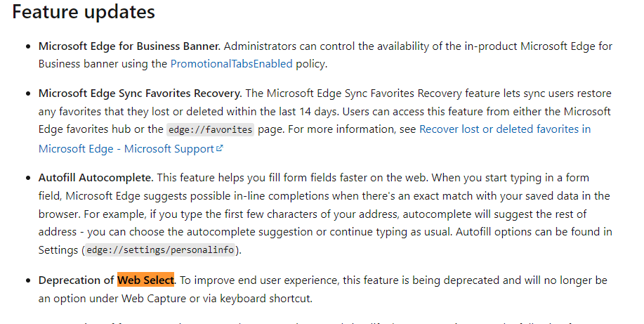The height and width of the screenshot is (324, 644).
Task: Click bullet point before Deprecation of Web Select
Action: point(27,280)
